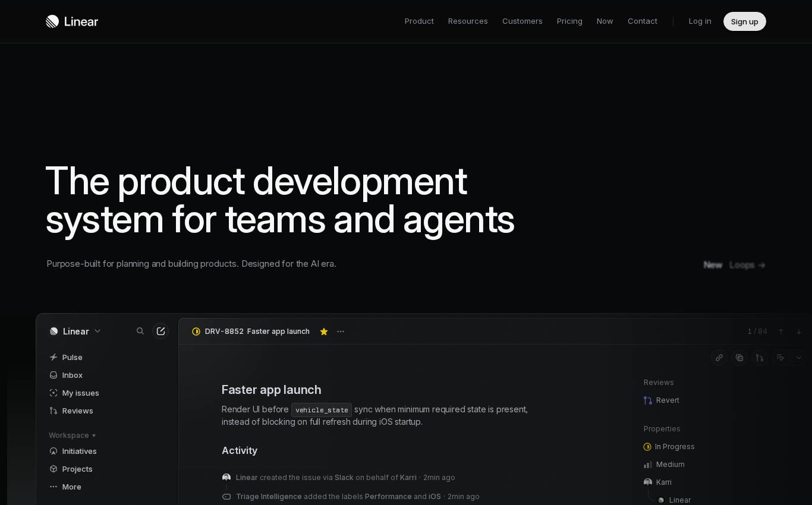Click the Sign up button
812x505 pixels.
click(x=745, y=21)
